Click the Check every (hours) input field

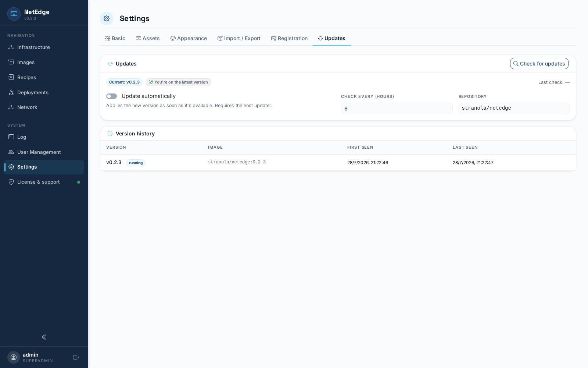coord(397,109)
